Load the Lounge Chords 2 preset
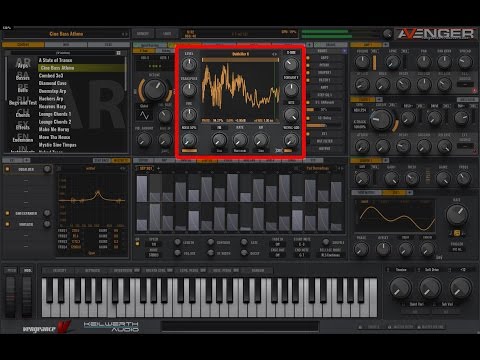Viewport: 480px width, 360px height. point(55,122)
